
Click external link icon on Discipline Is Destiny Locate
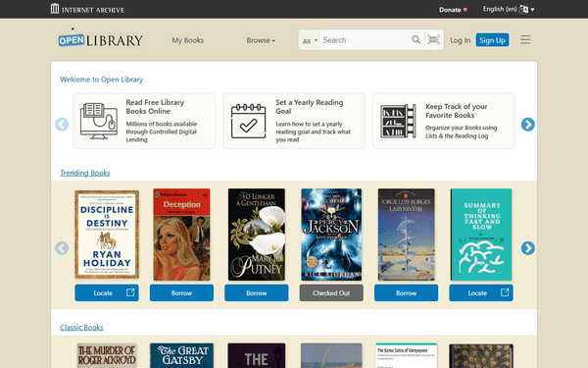tap(130, 292)
